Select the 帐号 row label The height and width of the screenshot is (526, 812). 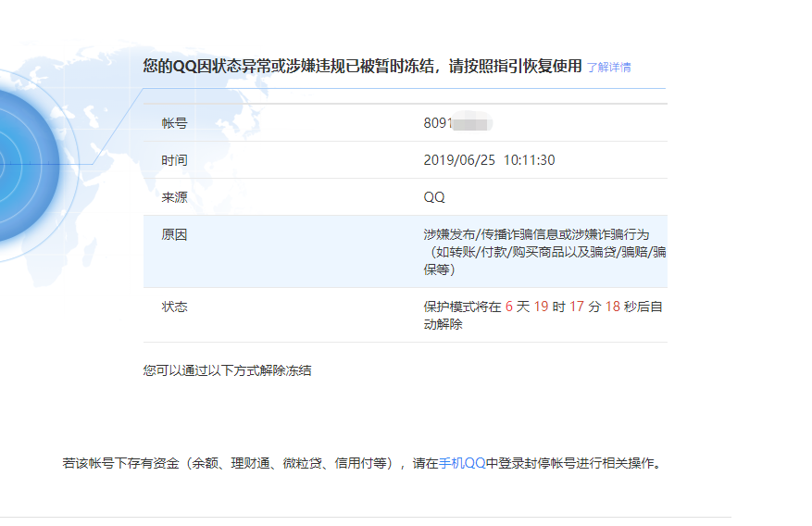[x=174, y=123]
